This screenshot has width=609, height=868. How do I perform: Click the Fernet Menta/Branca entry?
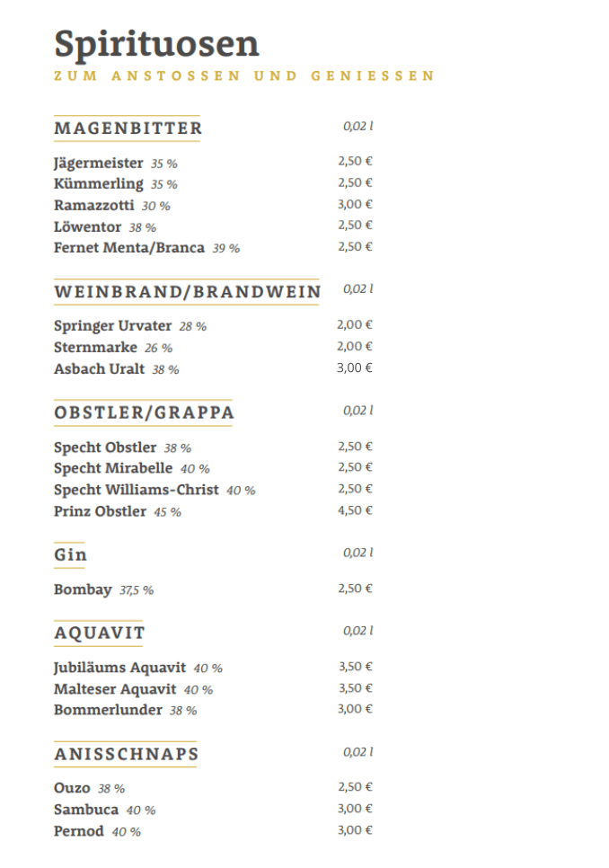pos(129,247)
